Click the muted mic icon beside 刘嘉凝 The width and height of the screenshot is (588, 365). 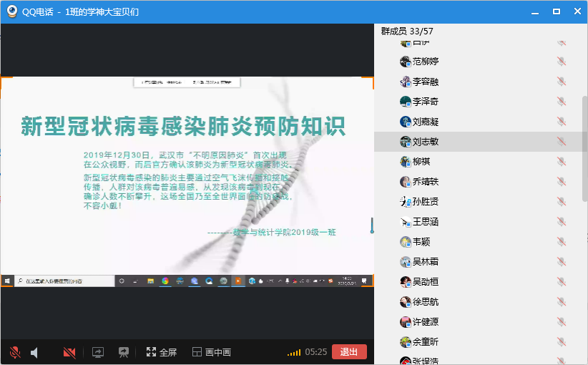(x=562, y=122)
